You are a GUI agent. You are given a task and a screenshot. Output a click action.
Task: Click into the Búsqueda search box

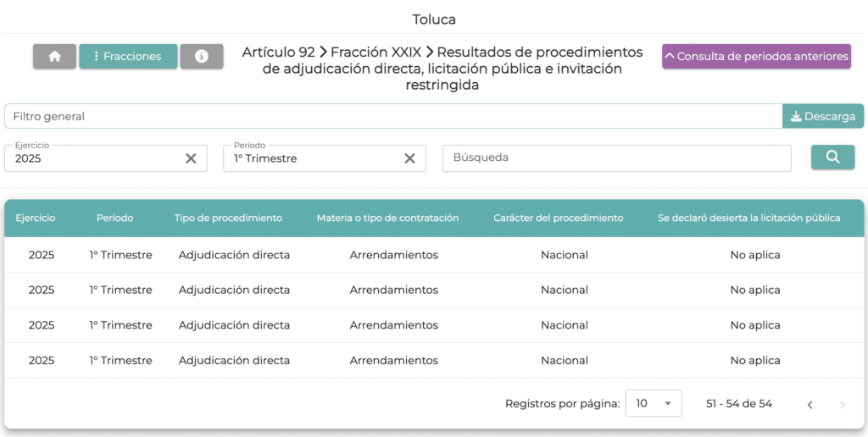616,158
